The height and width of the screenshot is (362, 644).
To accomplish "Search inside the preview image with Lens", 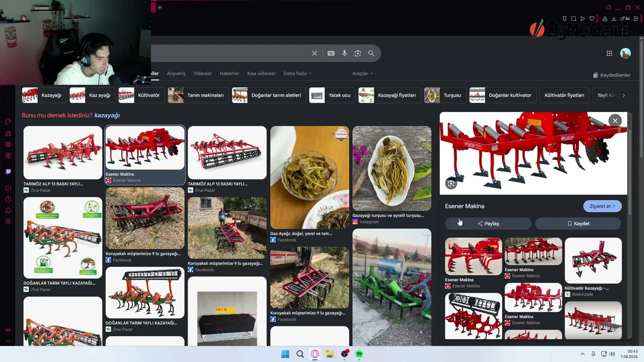I will click(451, 184).
